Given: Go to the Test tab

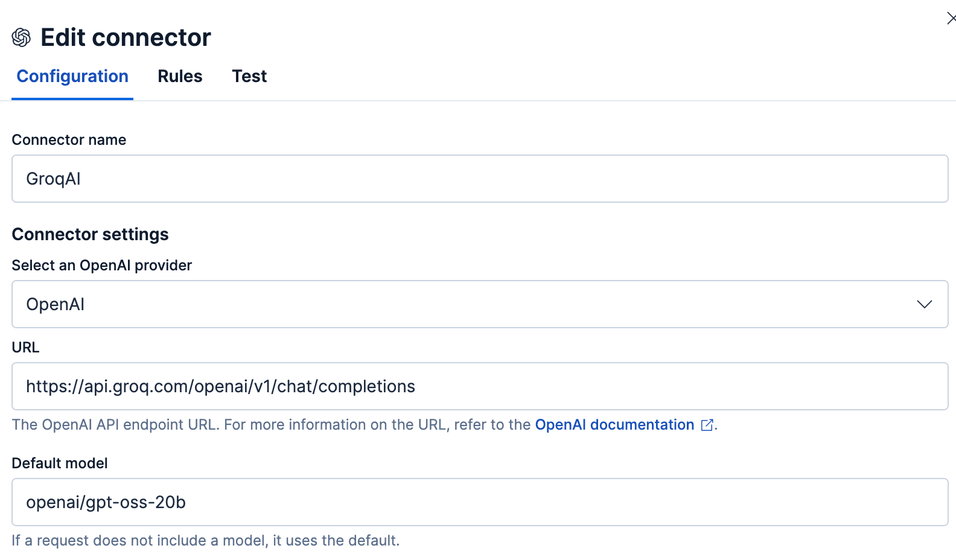Looking at the screenshot, I should click(249, 77).
